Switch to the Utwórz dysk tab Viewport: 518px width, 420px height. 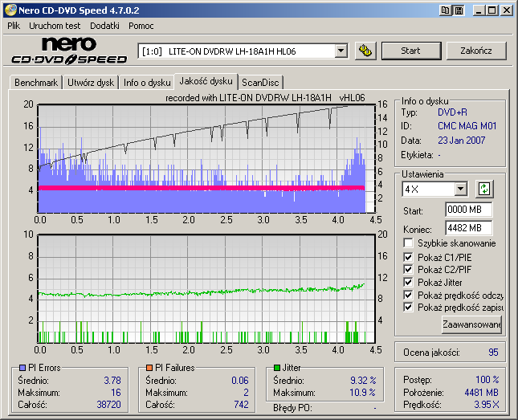91,82
